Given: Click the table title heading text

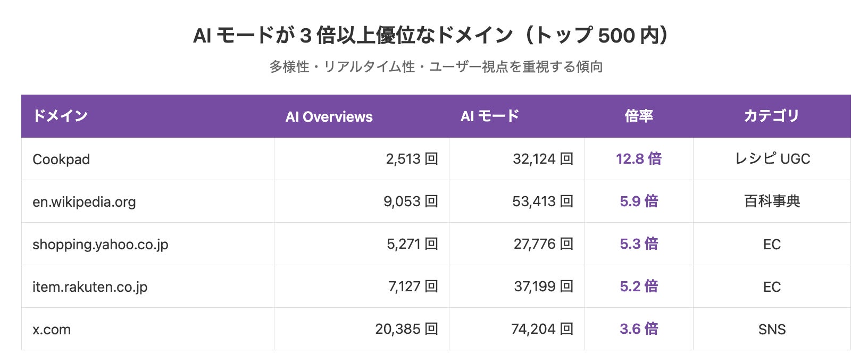Looking at the screenshot, I should click(434, 36).
